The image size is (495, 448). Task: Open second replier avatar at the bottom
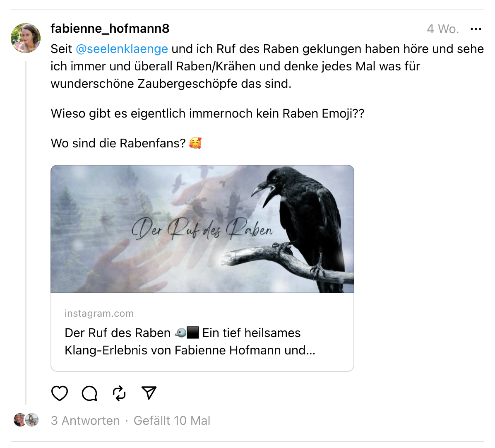32,420
